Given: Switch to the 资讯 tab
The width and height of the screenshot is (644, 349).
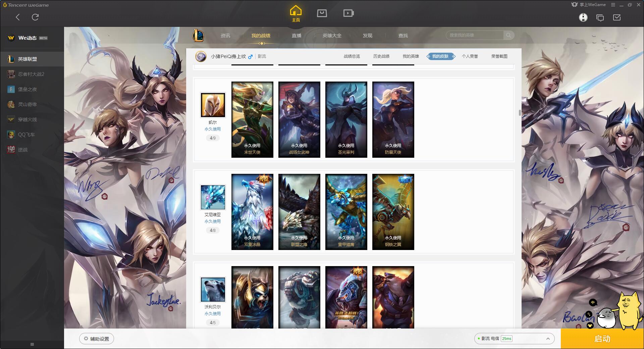Looking at the screenshot, I should pyautogui.click(x=225, y=36).
